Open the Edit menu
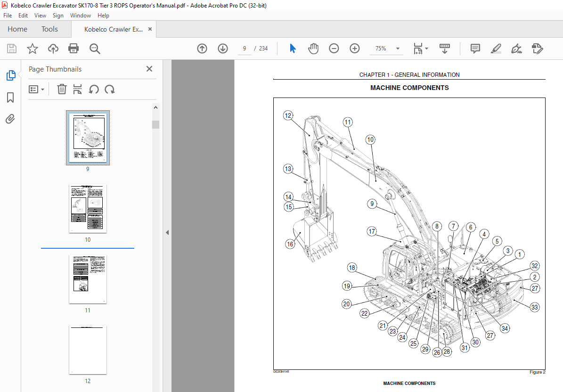The width and height of the screenshot is (563, 392). tap(23, 16)
